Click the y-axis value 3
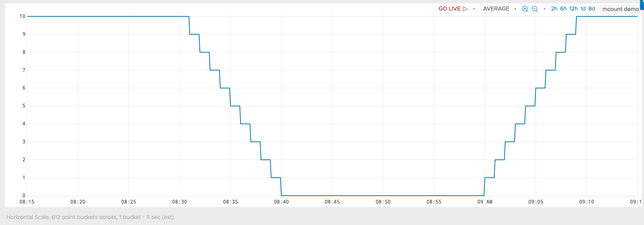 [x=24, y=142]
